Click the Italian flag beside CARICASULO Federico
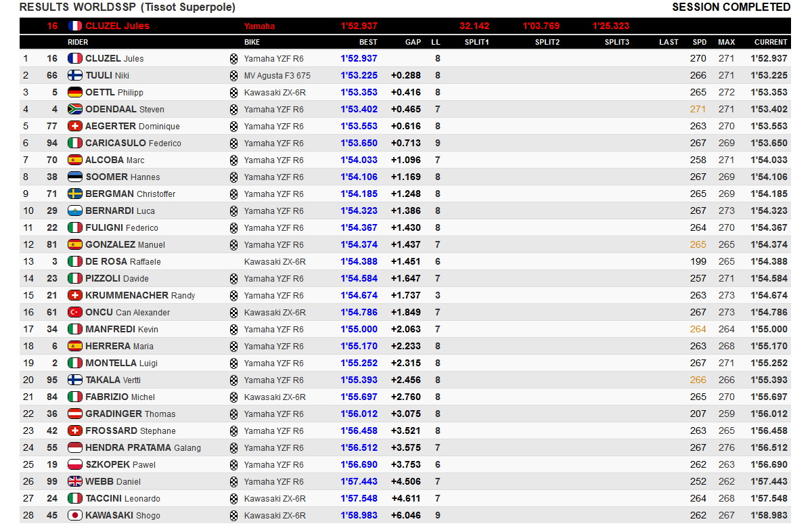Viewport: 812px width, 530px height. pyautogui.click(x=75, y=143)
